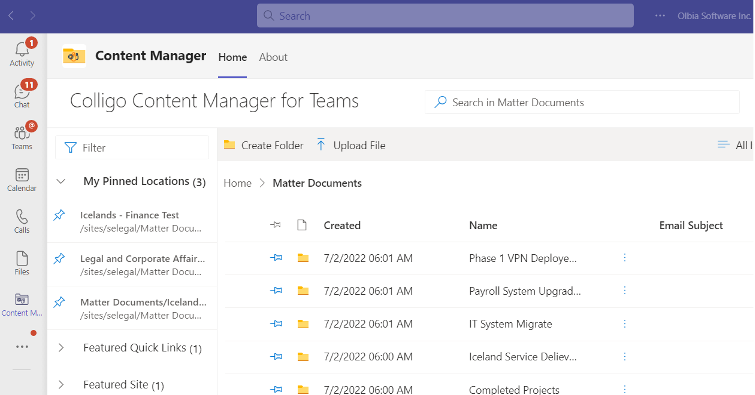Unpin Legal and Corporate Affairs location
The width and height of the screenshot is (755, 395).
59,259
